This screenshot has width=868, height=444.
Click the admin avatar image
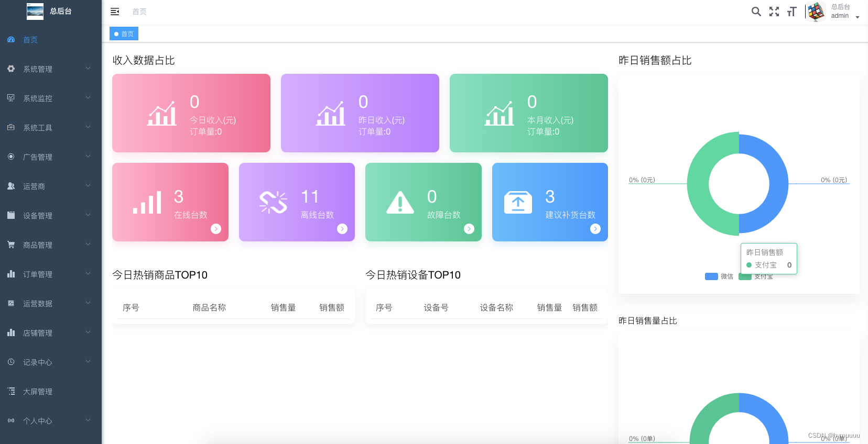[816, 12]
